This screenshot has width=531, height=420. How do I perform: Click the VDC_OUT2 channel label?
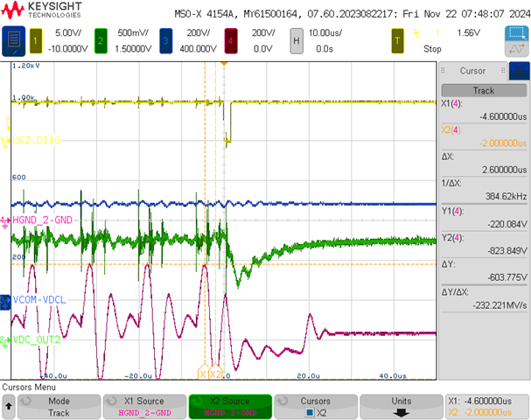pos(37,339)
